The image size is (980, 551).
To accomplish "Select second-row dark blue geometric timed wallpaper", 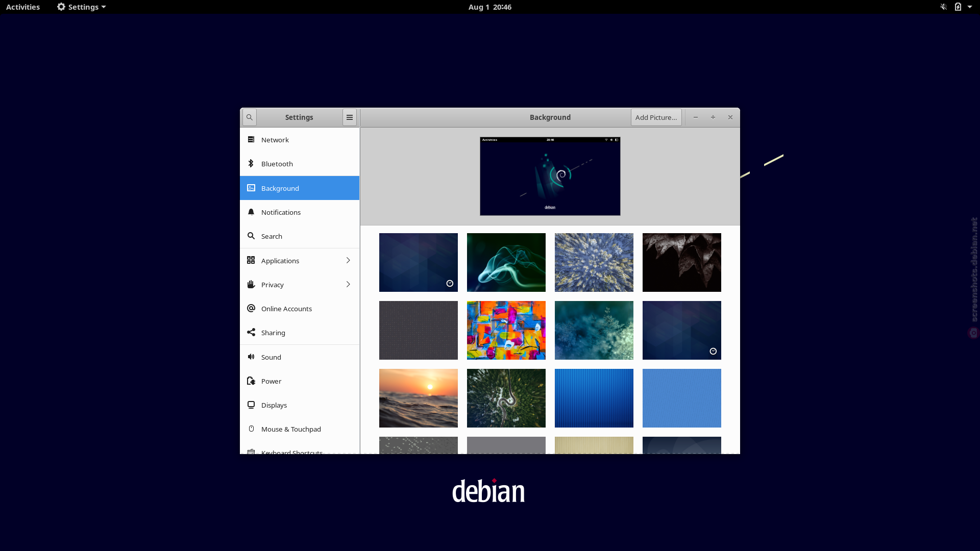I will click(682, 330).
